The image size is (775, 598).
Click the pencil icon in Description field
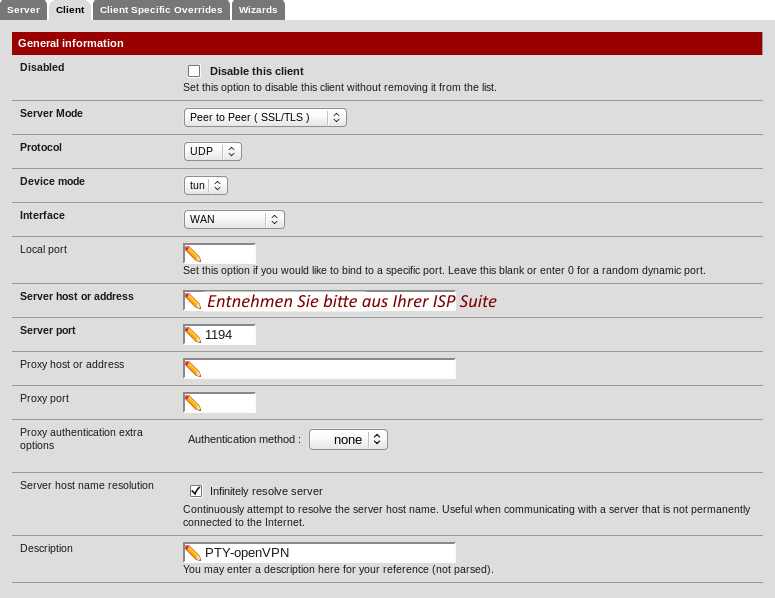point(193,553)
